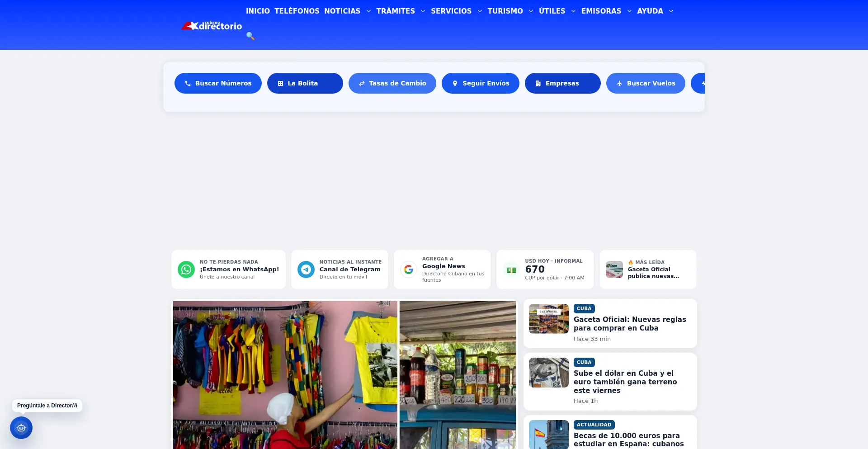Click the green money icon for USD rate
The width and height of the screenshot is (868, 449).
[511, 270]
